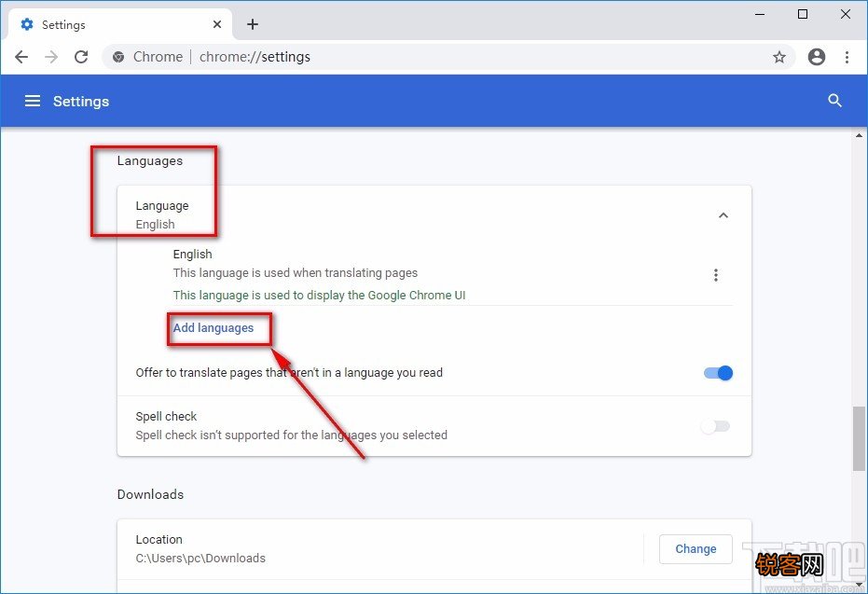Open more actions for English language
The image size is (868, 594).
[716, 275]
